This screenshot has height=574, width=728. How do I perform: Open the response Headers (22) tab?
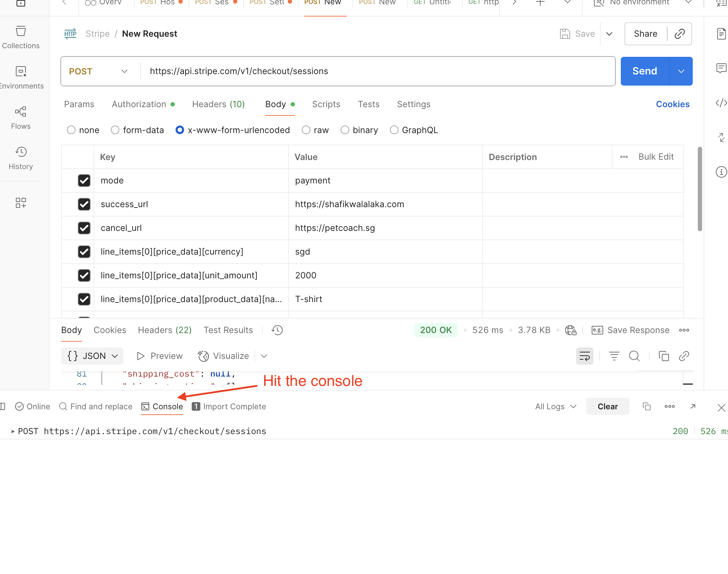pyautogui.click(x=165, y=330)
